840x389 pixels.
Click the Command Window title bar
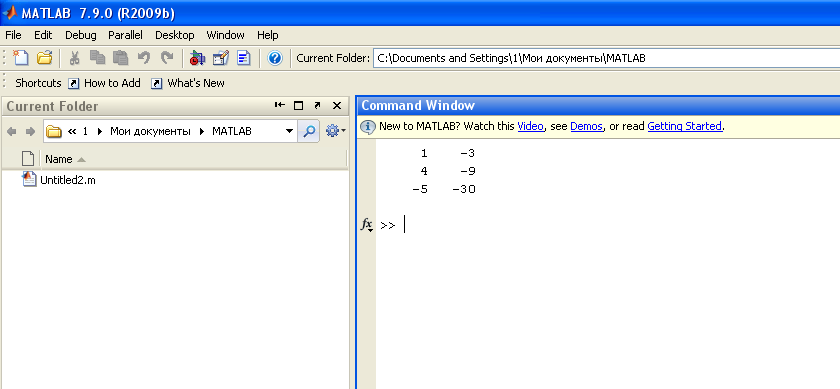coord(598,106)
